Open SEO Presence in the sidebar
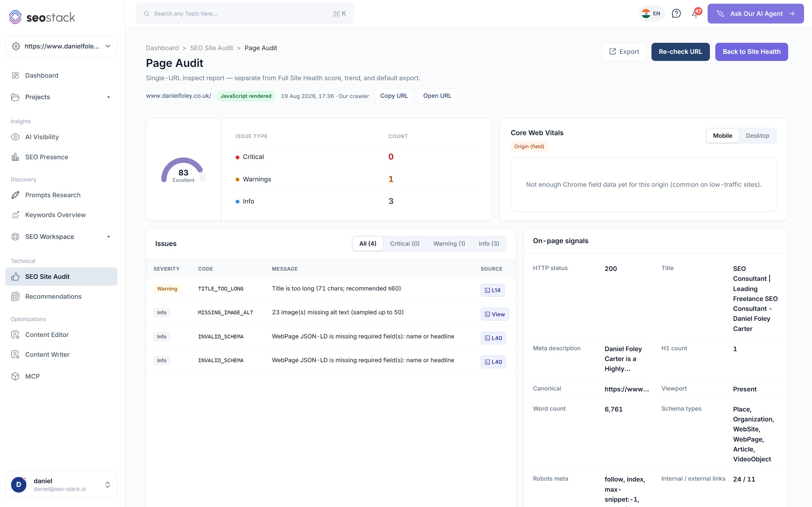This screenshot has height=507, width=812. [61, 157]
